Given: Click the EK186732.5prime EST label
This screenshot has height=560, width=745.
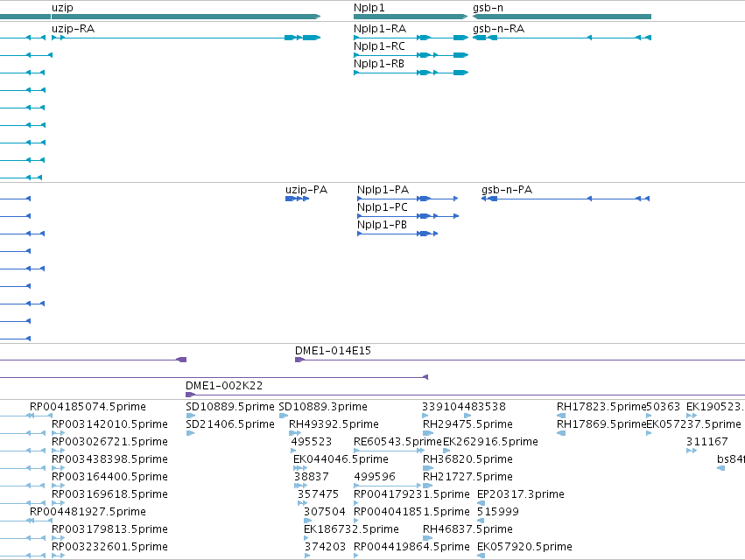Looking at the screenshot, I should 351,528.
